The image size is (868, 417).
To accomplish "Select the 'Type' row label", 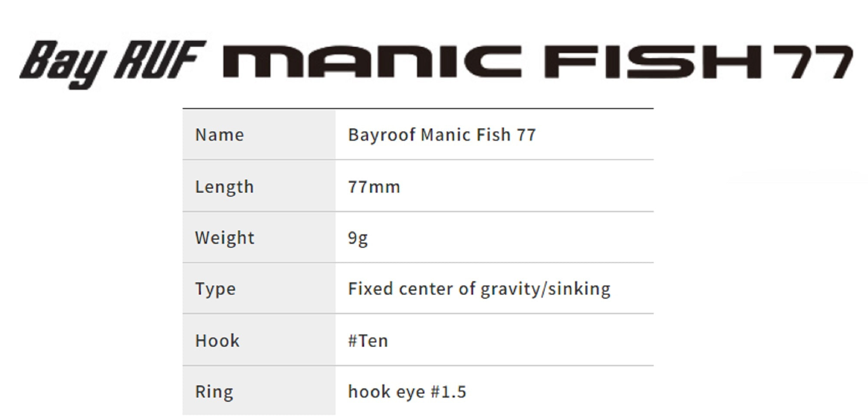I will pyautogui.click(x=216, y=289).
